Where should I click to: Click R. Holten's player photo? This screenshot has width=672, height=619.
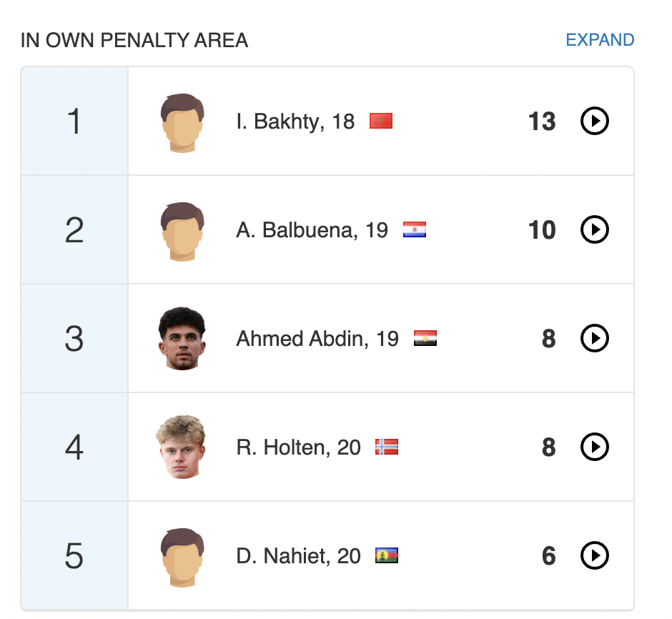point(182,447)
